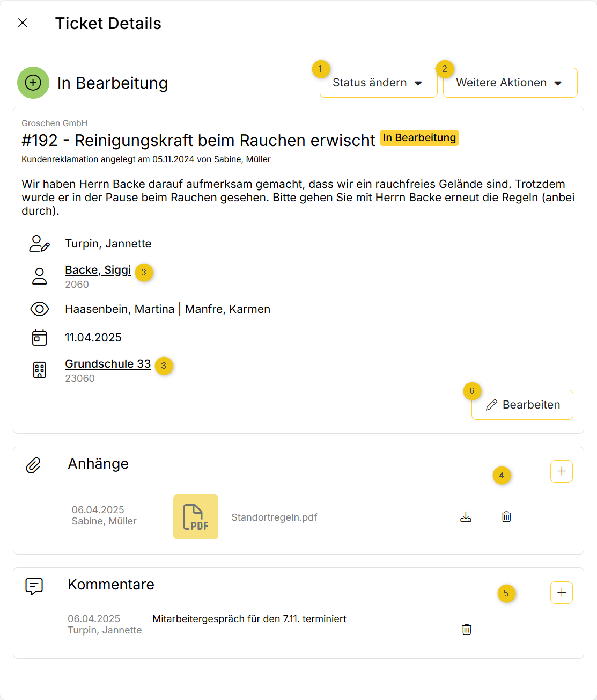Open the Standortregeln PDF thumbnail

coord(196,517)
